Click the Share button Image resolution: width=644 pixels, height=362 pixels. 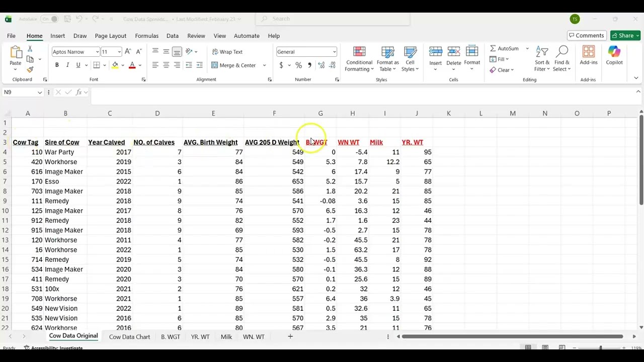625,36
